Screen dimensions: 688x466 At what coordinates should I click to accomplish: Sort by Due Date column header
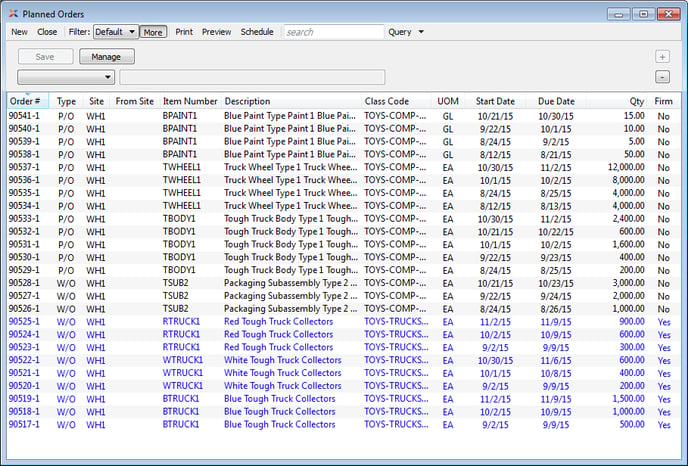556,101
